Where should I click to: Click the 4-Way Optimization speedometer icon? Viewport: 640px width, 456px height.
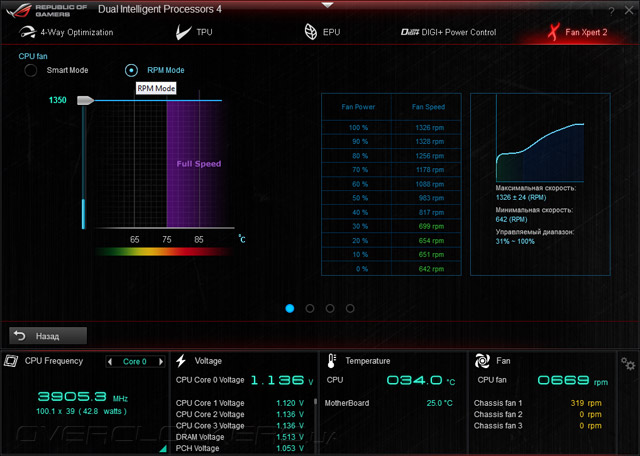(27, 32)
